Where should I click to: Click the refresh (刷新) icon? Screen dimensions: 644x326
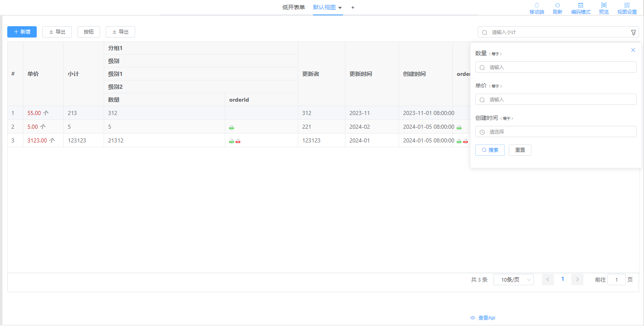click(557, 6)
